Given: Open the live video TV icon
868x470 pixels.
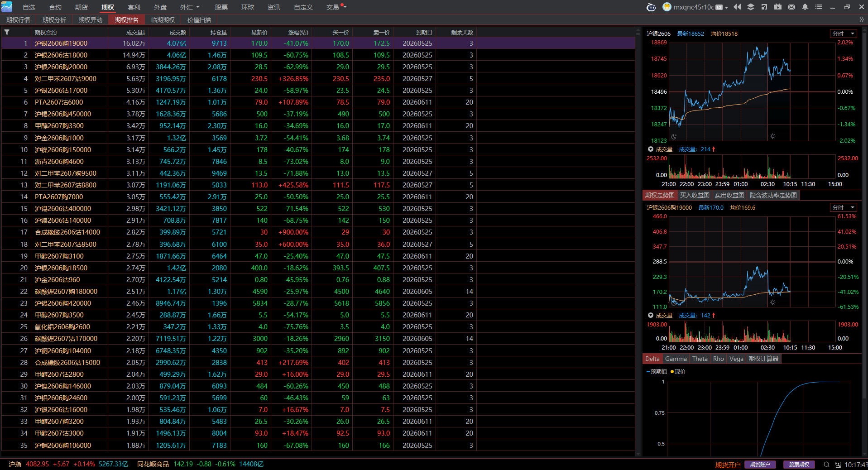Looking at the screenshot, I should pyautogui.click(x=778, y=7).
